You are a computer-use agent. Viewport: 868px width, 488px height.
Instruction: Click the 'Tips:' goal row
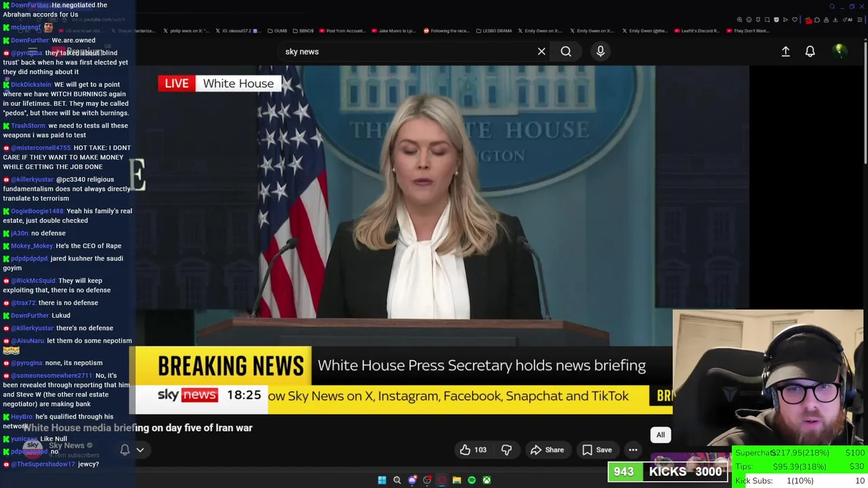pyautogui.click(x=800, y=466)
